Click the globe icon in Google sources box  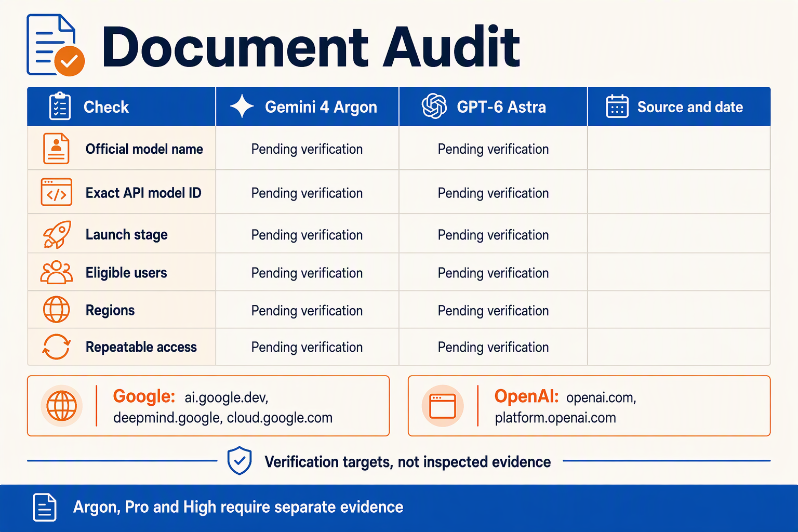(62, 406)
